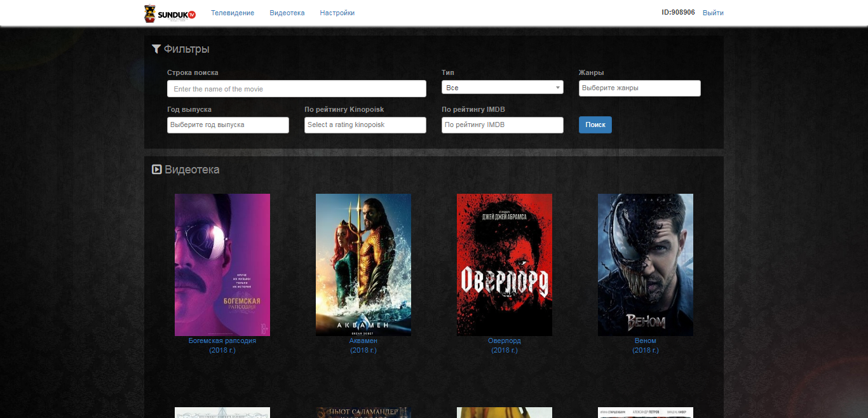Image resolution: width=868 pixels, height=418 pixels.
Task: Open the Настройки menu item
Action: coord(337,13)
